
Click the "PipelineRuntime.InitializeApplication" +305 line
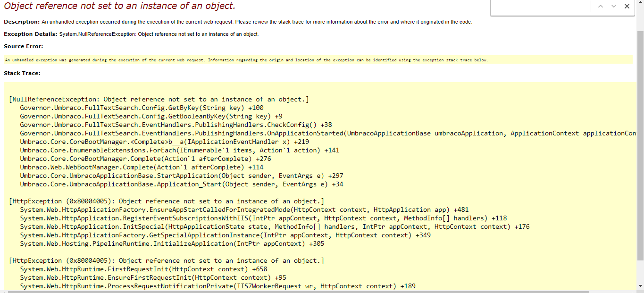(x=172, y=243)
